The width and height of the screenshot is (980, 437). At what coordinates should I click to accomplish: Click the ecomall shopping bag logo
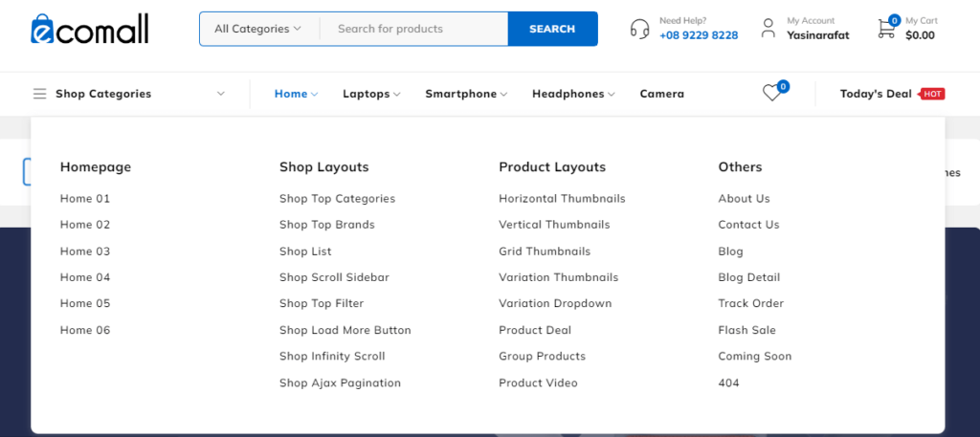[90, 29]
